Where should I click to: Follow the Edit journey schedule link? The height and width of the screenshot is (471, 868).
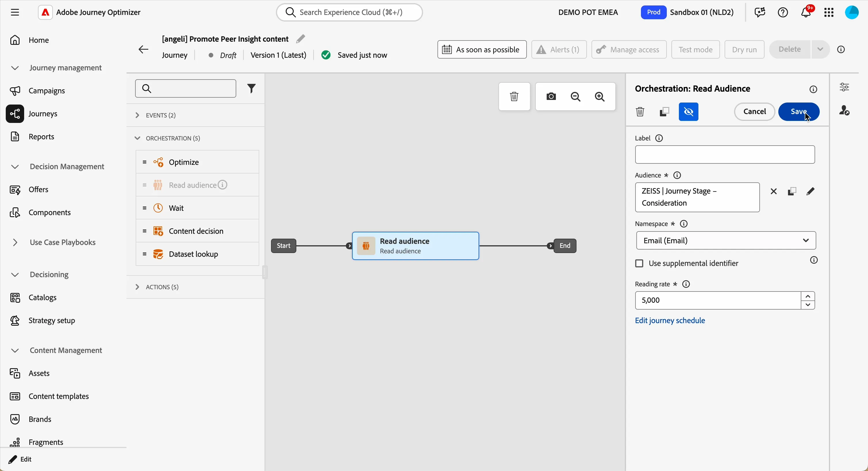(x=670, y=321)
